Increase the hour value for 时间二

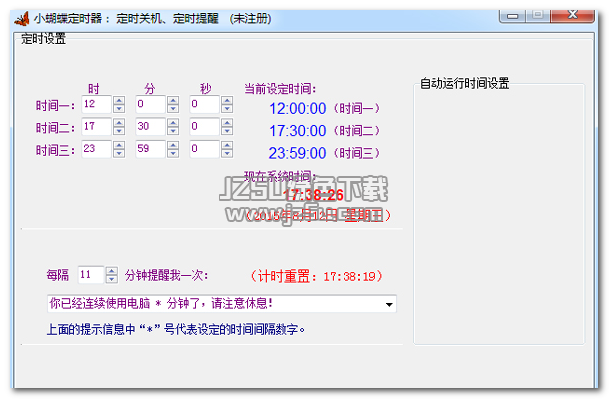point(119,122)
